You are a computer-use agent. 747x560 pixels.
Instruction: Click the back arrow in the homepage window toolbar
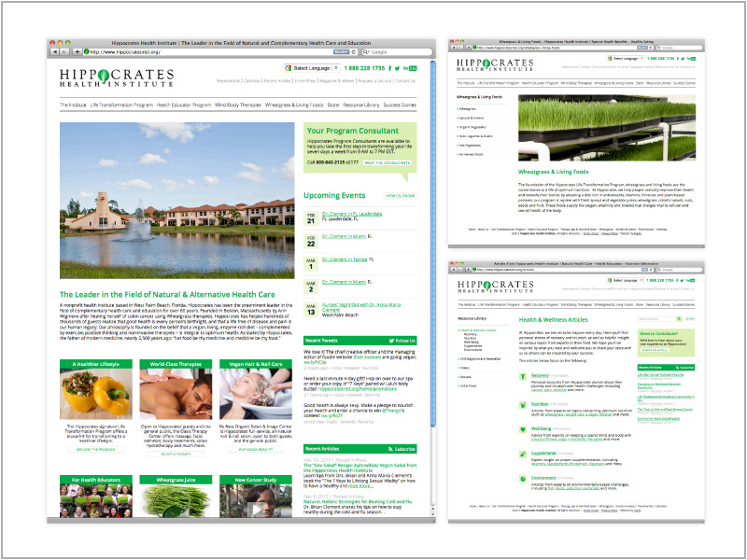pos(54,51)
